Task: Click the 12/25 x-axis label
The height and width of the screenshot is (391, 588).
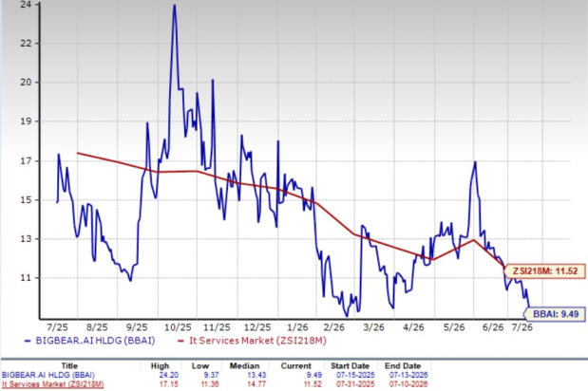Action: 257,327
